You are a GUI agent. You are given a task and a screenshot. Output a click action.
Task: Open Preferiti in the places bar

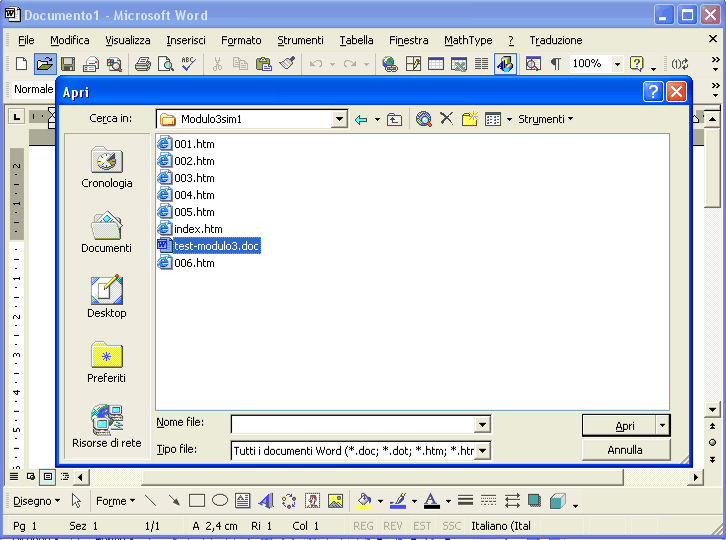[x=106, y=362]
